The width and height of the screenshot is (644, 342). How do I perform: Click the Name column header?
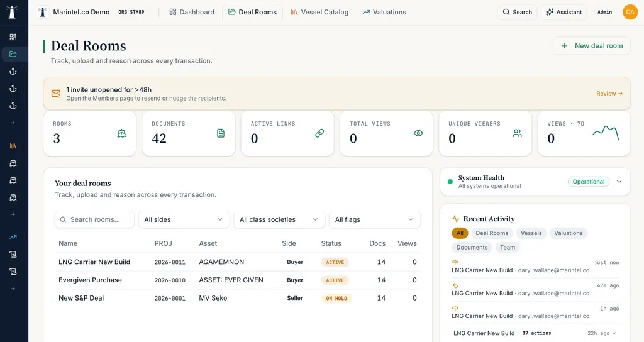pos(68,243)
